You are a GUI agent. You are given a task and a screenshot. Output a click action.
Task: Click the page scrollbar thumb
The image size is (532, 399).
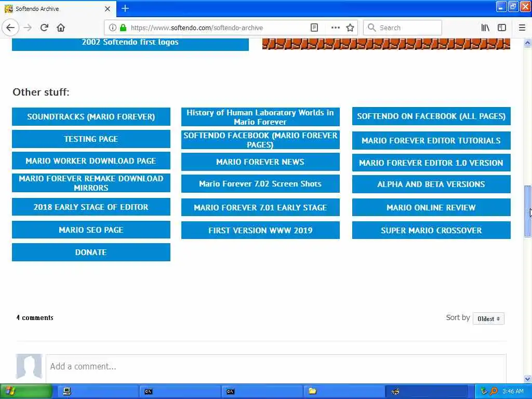tap(527, 211)
